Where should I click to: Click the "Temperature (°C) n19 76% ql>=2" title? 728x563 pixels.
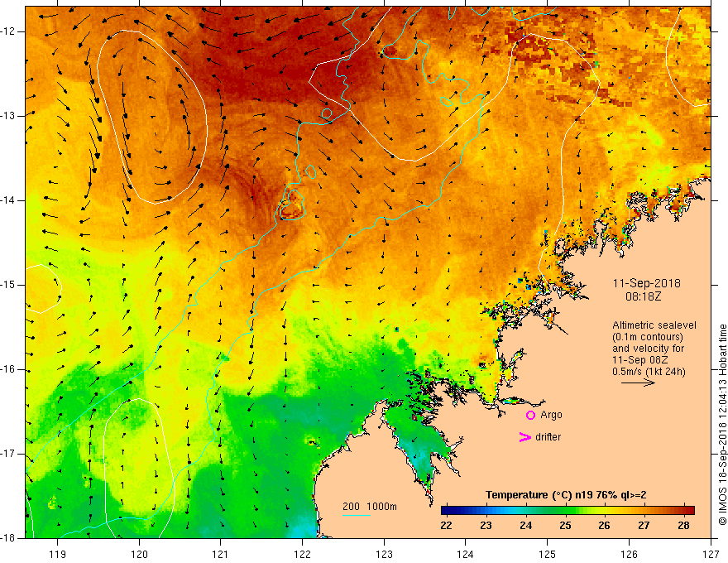566,495
